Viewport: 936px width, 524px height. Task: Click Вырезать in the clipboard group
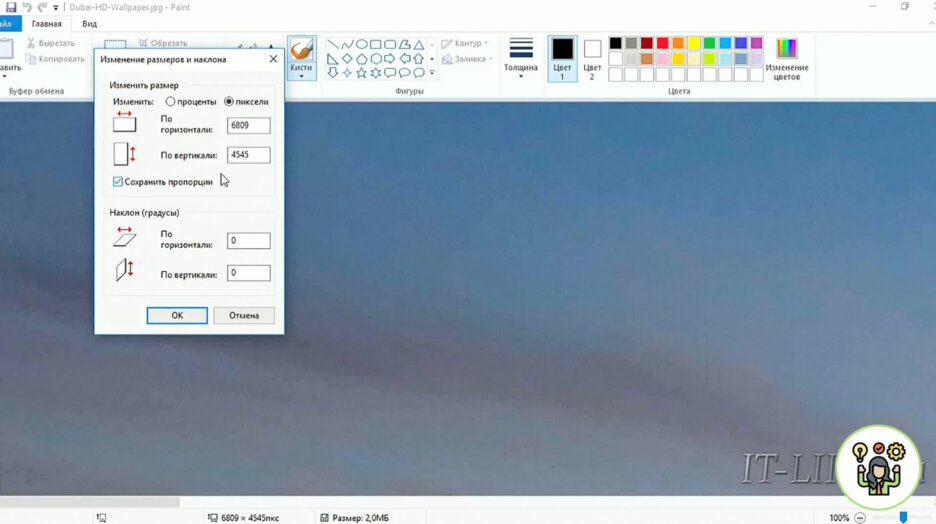[x=51, y=43]
